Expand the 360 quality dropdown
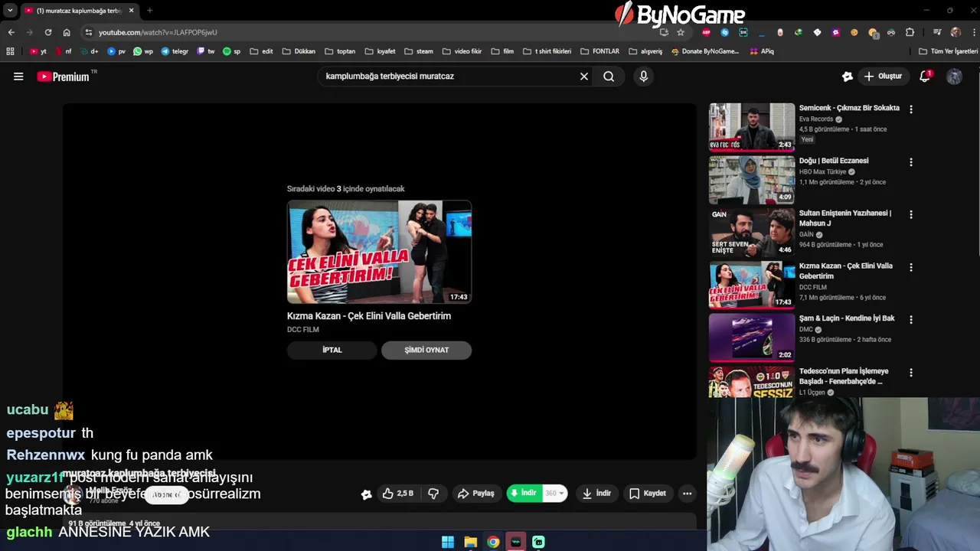Image resolution: width=980 pixels, height=551 pixels. click(555, 494)
